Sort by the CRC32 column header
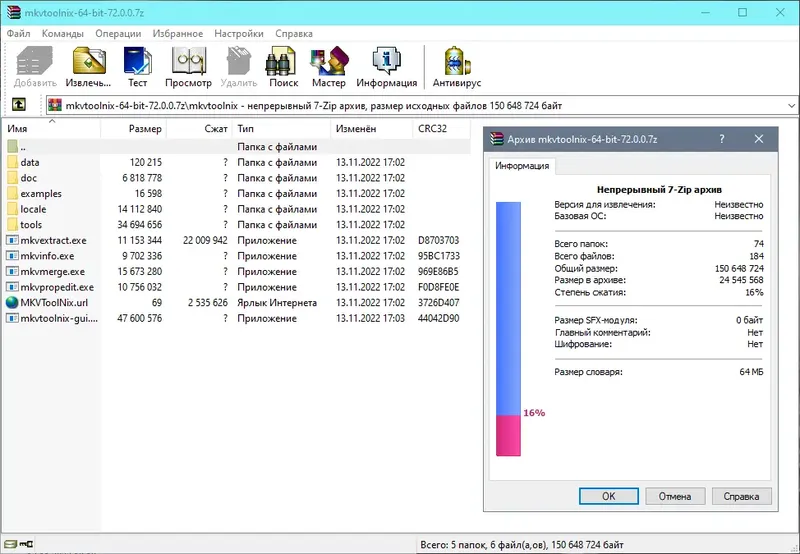800x554 pixels. point(441,129)
